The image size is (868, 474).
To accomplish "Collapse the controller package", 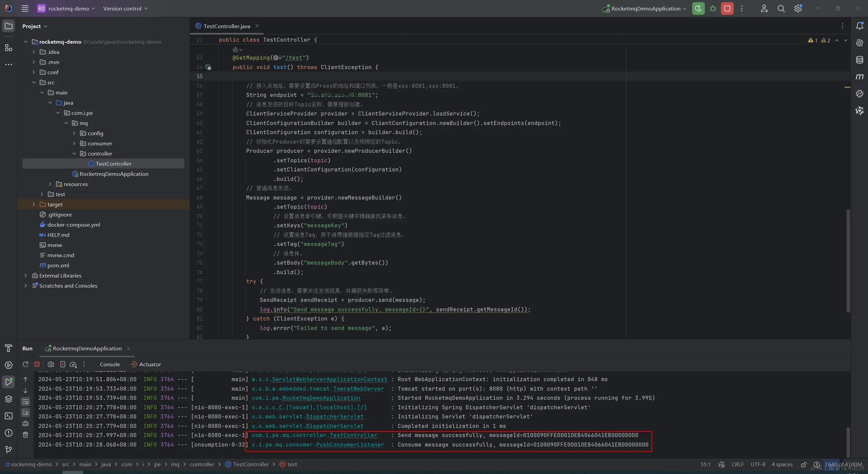I will coord(74,153).
